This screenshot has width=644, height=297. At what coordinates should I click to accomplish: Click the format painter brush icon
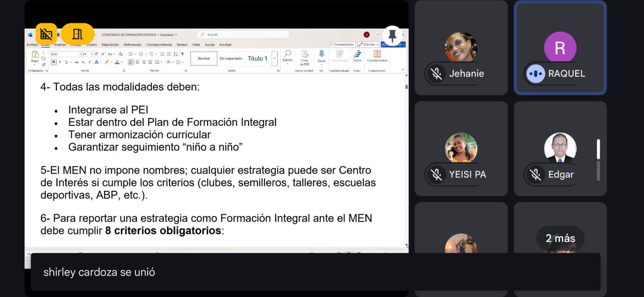[x=43, y=65]
